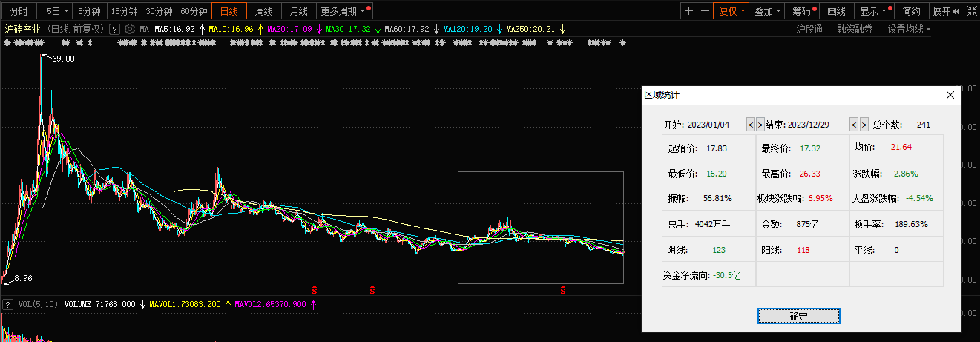Viewport: 980px width, 342px height.
Task: Click the VOL help question-mark icon
Action: click(x=8, y=304)
